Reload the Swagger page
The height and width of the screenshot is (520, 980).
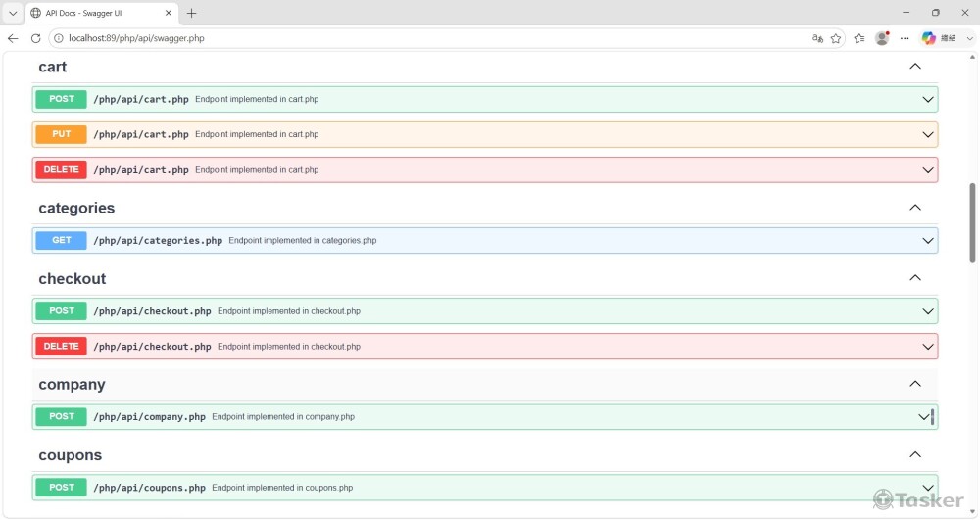(x=36, y=38)
